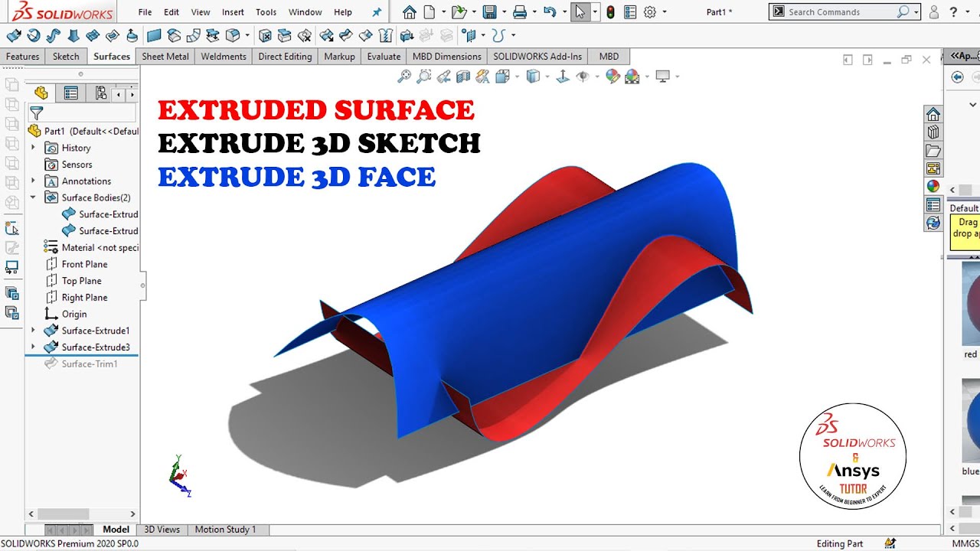The image size is (980, 551).
Task: Expand the History node
Action: coord(33,148)
